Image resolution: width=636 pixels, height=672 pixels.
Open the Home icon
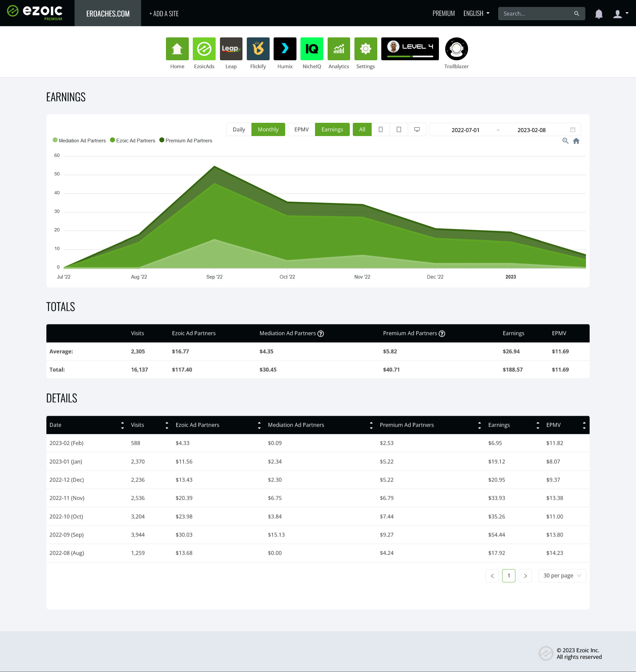coord(177,49)
